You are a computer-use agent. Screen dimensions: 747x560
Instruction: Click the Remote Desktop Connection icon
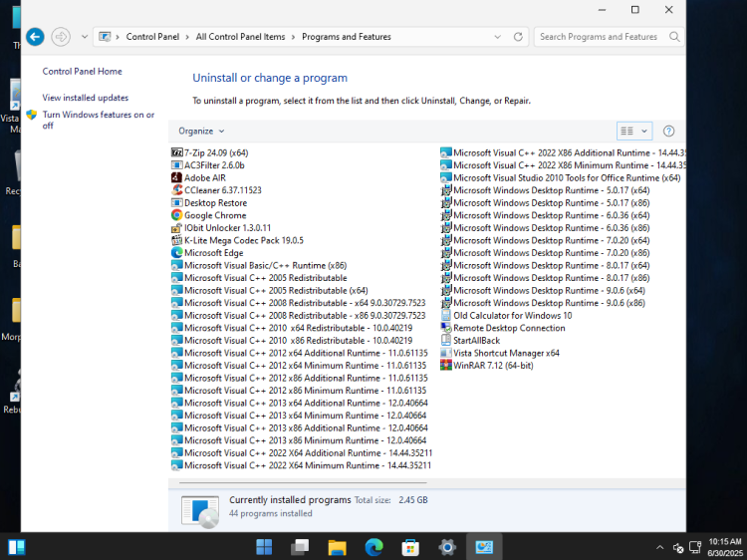point(446,328)
